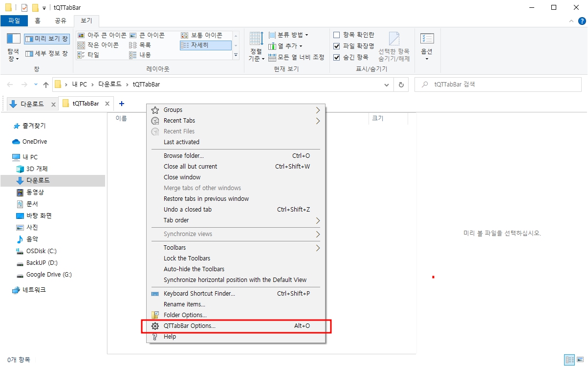Click 선택한 항목 숨기기/해제 button
Screen dimensions: 588x366
[x=394, y=47]
